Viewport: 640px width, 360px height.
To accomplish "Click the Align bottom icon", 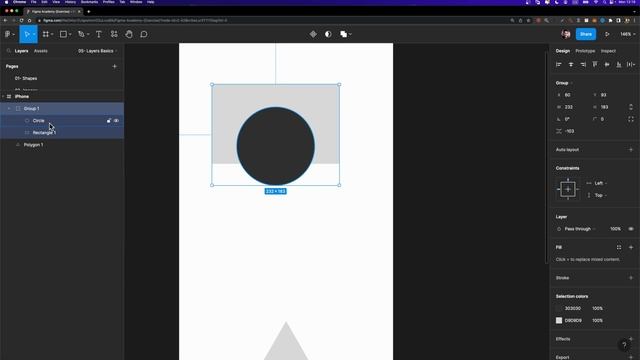I will click(619, 64).
